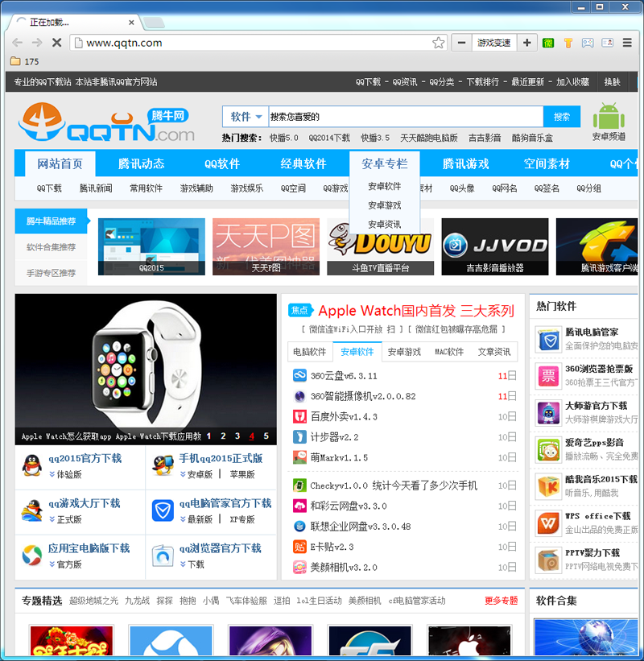Click the qq浏览器 icon
The width and height of the screenshot is (644, 661).
pos(163,556)
